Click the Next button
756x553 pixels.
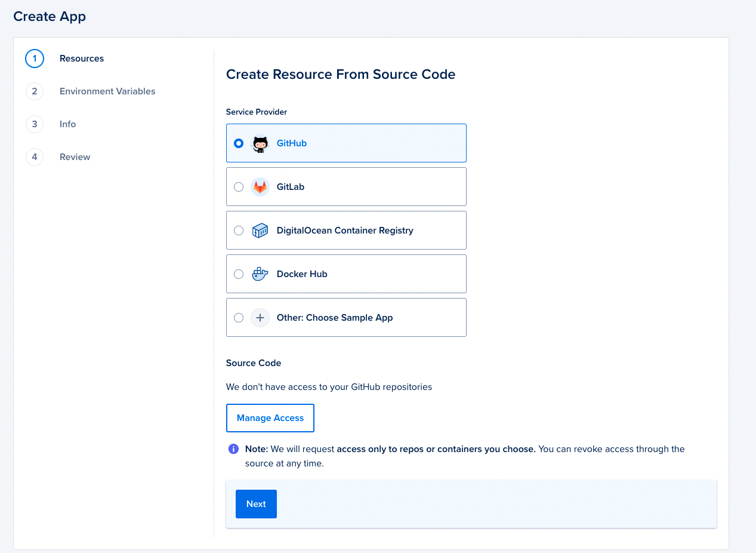(256, 504)
